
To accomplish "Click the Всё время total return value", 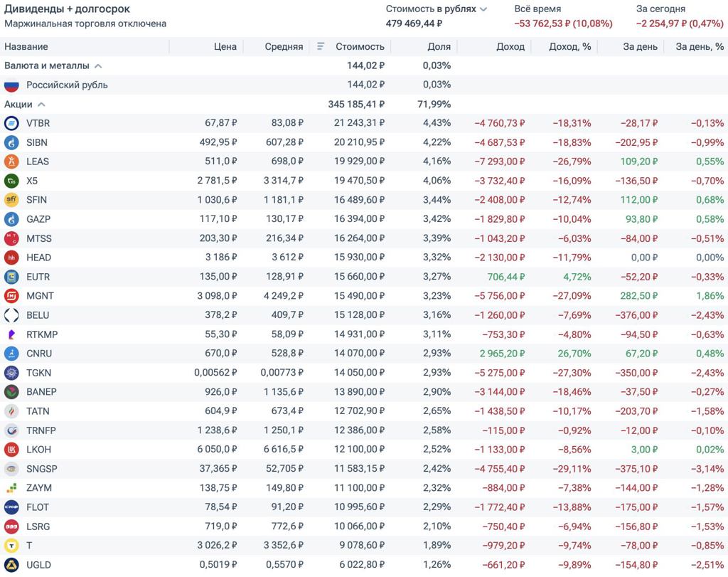I will pyautogui.click(x=563, y=23).
